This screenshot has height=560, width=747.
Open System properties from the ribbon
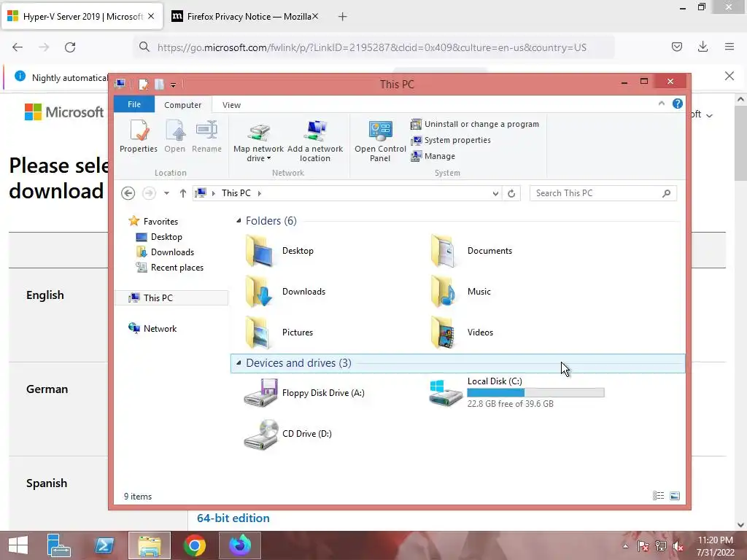451,140
